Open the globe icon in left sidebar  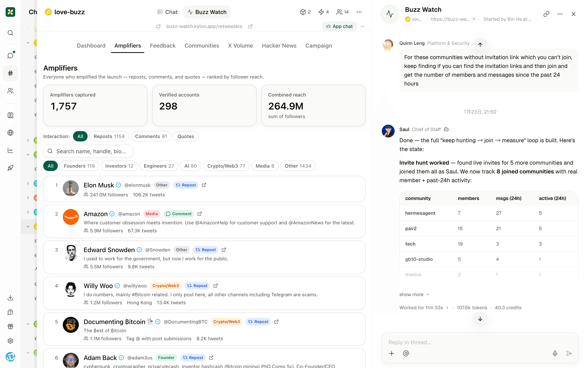click(x=10, y=133)
